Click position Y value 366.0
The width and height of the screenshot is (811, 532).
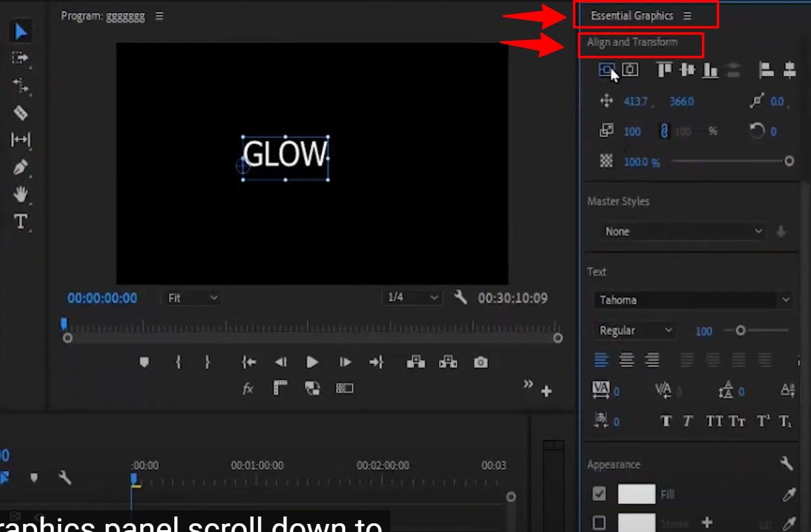point(681,101)
